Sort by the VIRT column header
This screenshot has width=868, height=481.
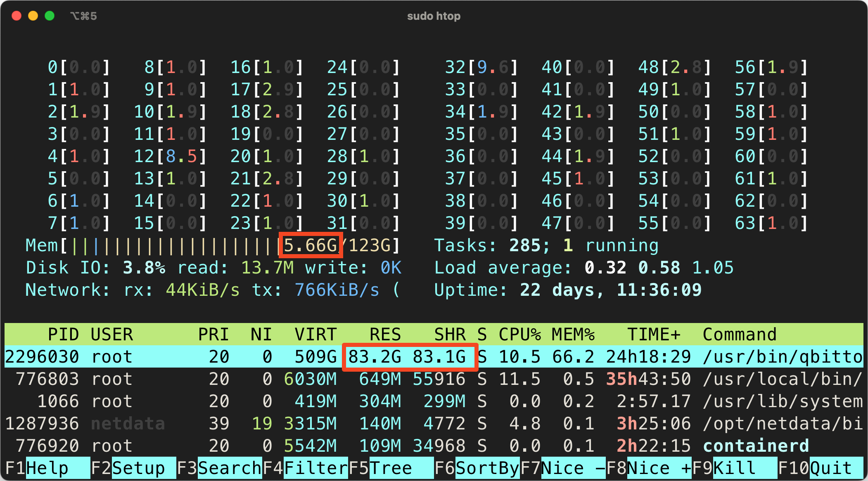tap(316, 335)
